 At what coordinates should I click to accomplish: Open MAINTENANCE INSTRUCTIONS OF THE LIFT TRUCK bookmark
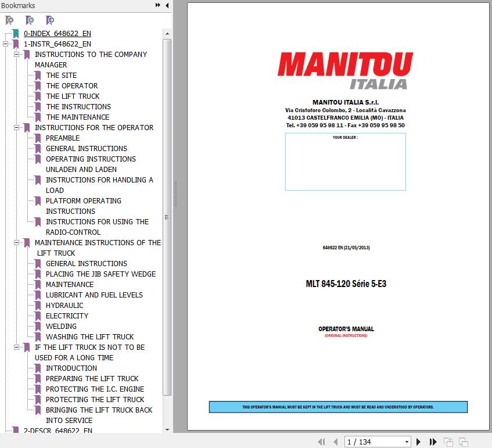(x=98, y=248)
